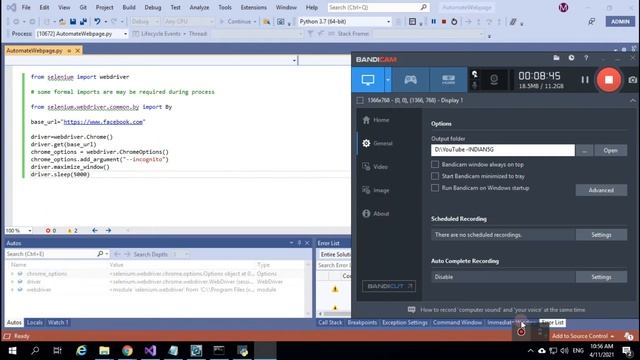
Task: Open File Explorer from the taskbar
Action: tap(104, 351)
